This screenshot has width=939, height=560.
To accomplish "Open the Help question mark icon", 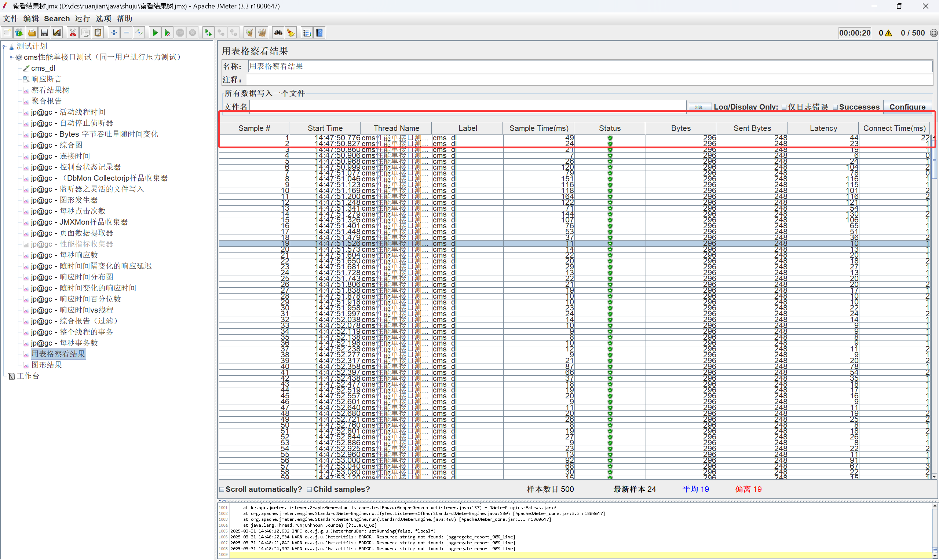I will [319, 33].
